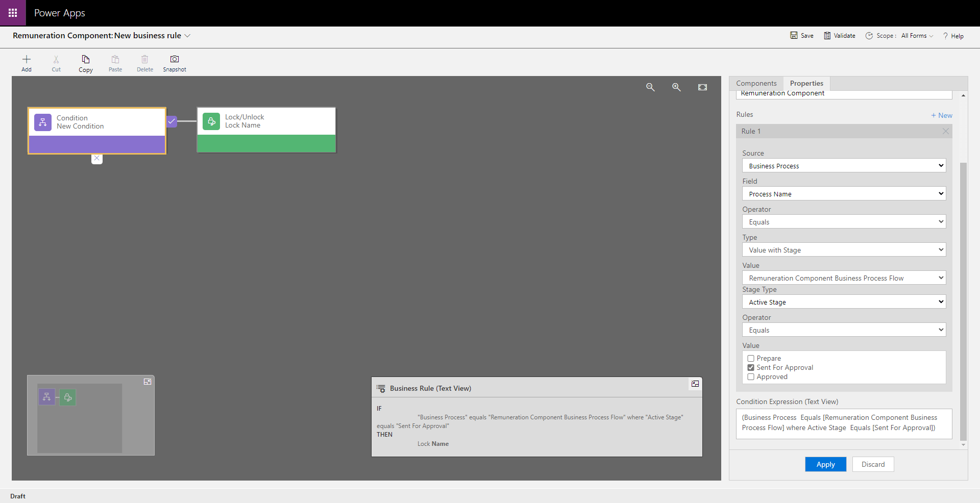Expand the business rule name chevron
Screen dimensions: 980x503
click(x=187, y=36)
